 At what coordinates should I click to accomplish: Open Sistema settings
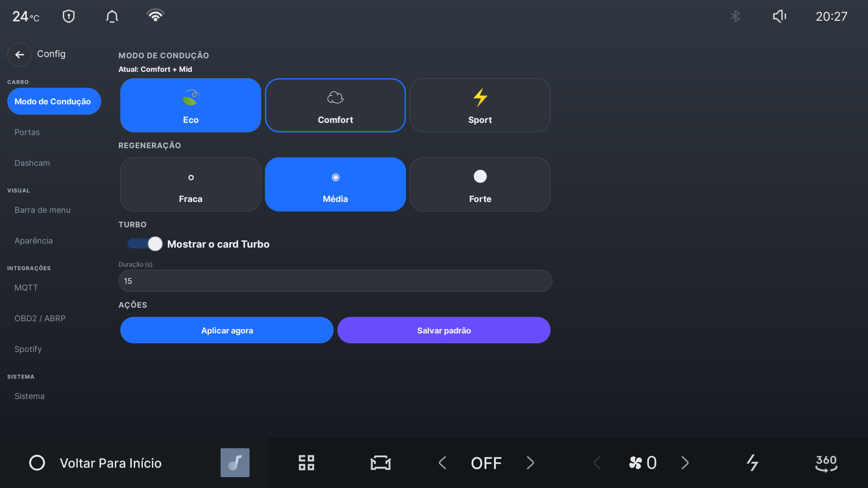(29, 396)
